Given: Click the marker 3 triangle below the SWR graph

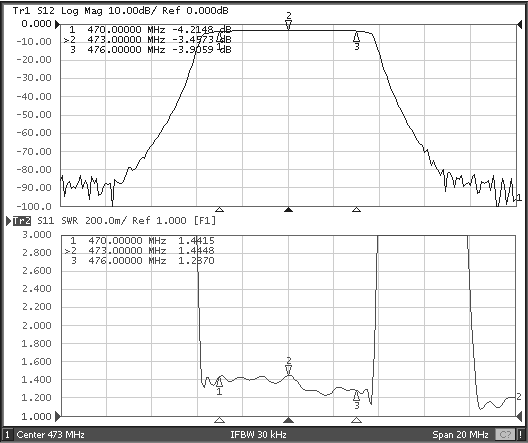Looking at the screenshot, I should [x=357, y=420].
